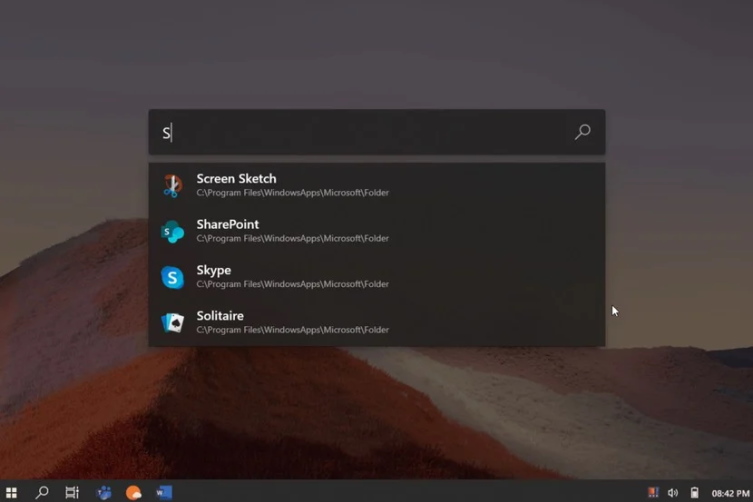Screen dimensions: 753x502
Task: Click the folder path under Solitaire
Action: (292, 330)
